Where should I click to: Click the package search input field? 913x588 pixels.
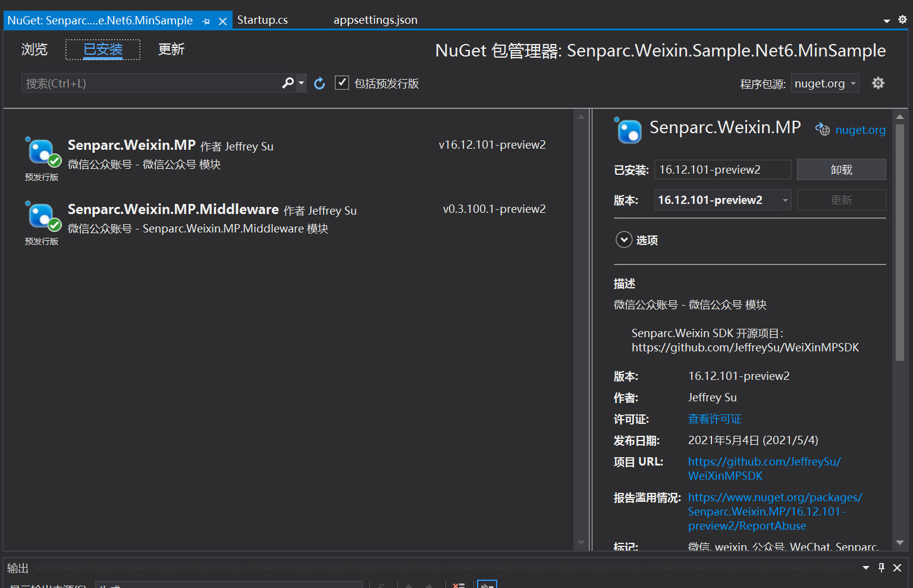[x=152, y=83]
